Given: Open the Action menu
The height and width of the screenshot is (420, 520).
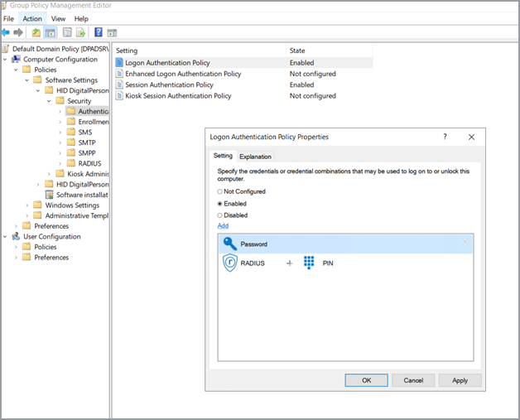Looking at the screenshot, I should [32, 18].
